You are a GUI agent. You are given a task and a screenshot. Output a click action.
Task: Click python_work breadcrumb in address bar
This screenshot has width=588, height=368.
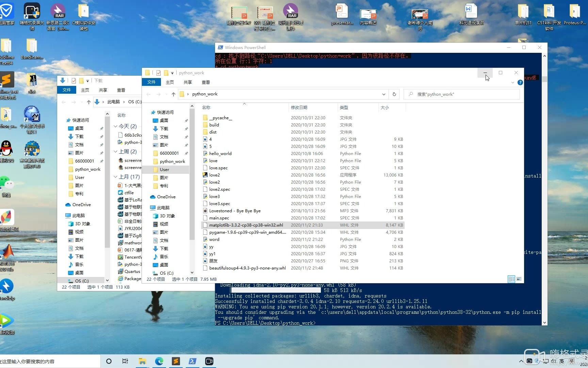click(205, 94)
